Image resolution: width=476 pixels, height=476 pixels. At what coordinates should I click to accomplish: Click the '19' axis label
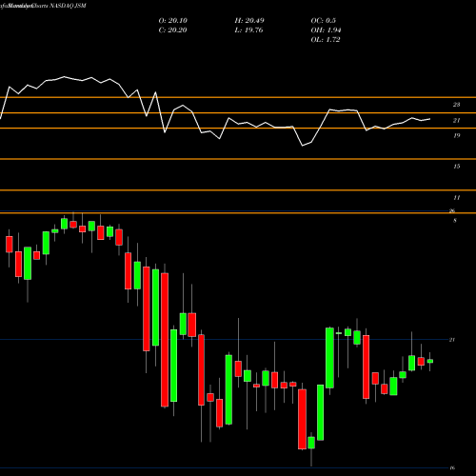pos(456,135)
